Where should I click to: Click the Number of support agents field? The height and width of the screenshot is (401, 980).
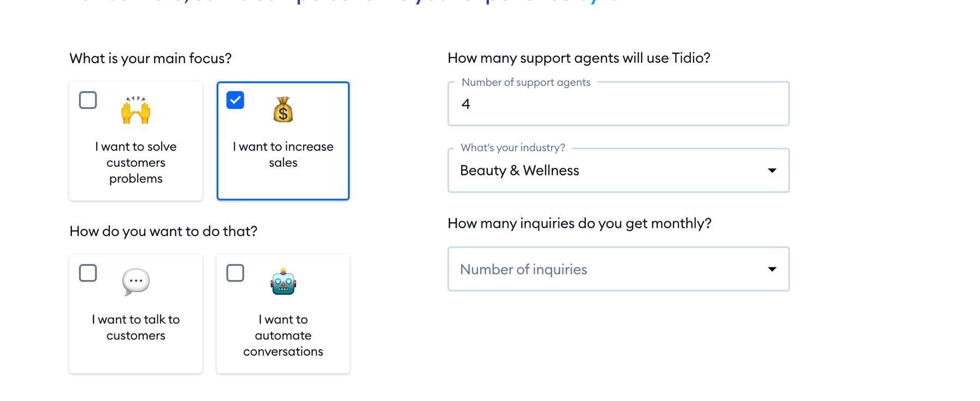pos(618,104)
